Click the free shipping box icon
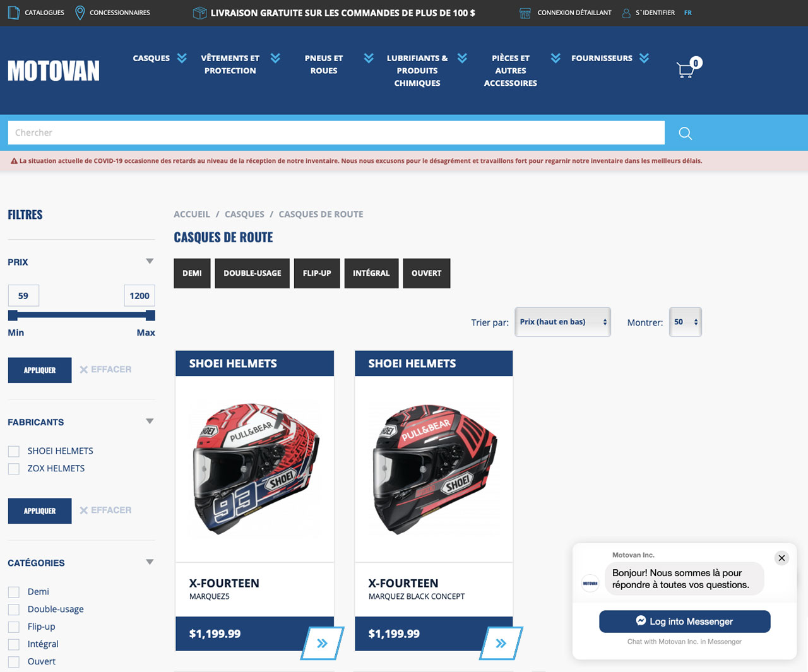Screen dimensions: 808x672 (199, 12)
